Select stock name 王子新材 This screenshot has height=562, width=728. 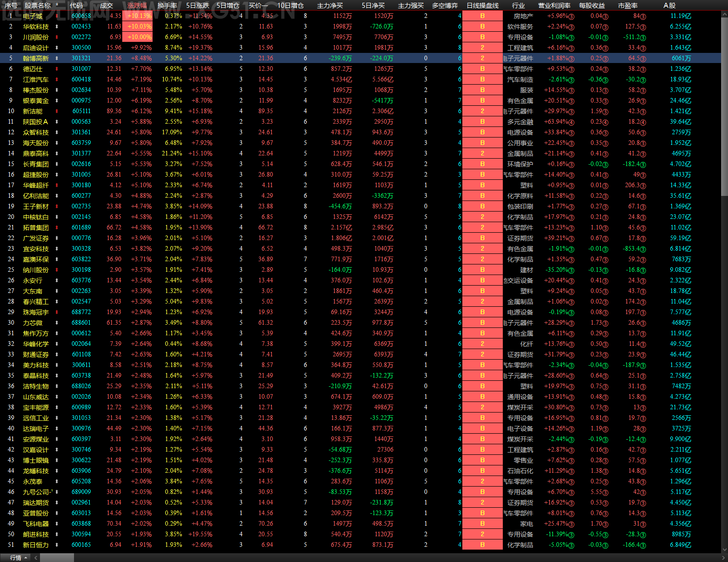pos(36,206)
